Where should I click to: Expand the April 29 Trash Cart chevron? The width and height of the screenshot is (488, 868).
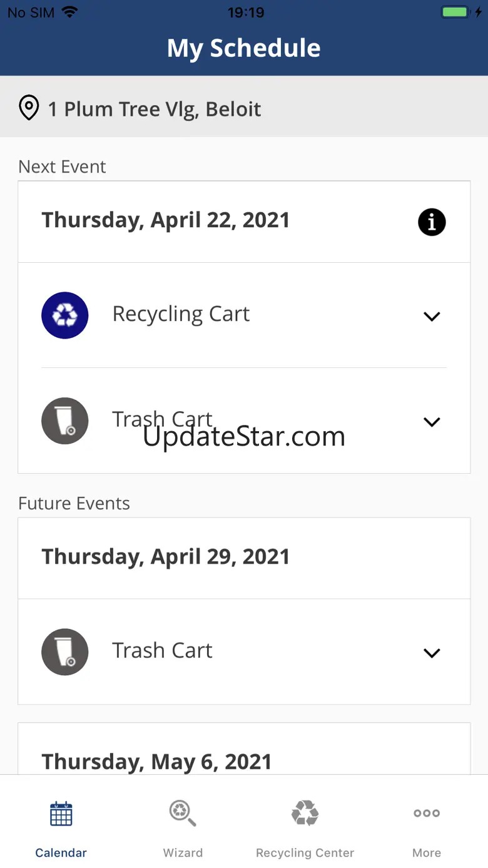(432, 653)
